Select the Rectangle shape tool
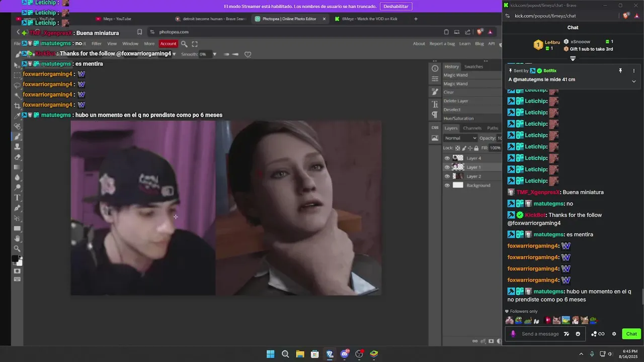 coord(17,228)
